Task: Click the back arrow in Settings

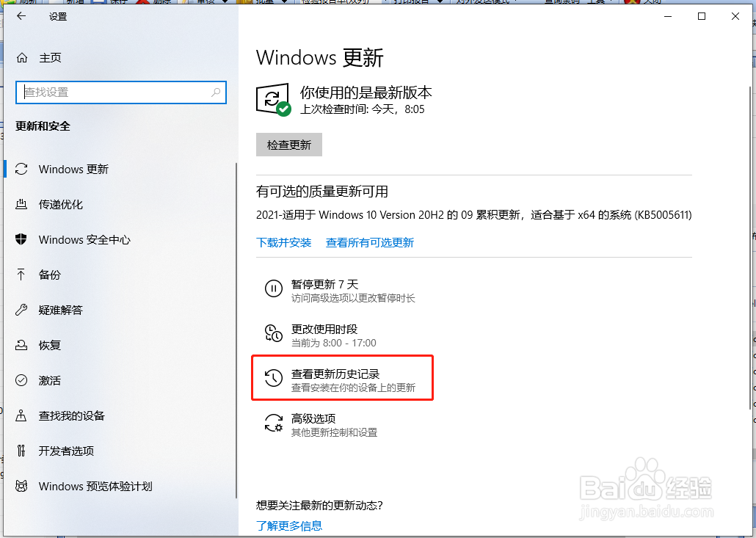Action: point(21,16)
